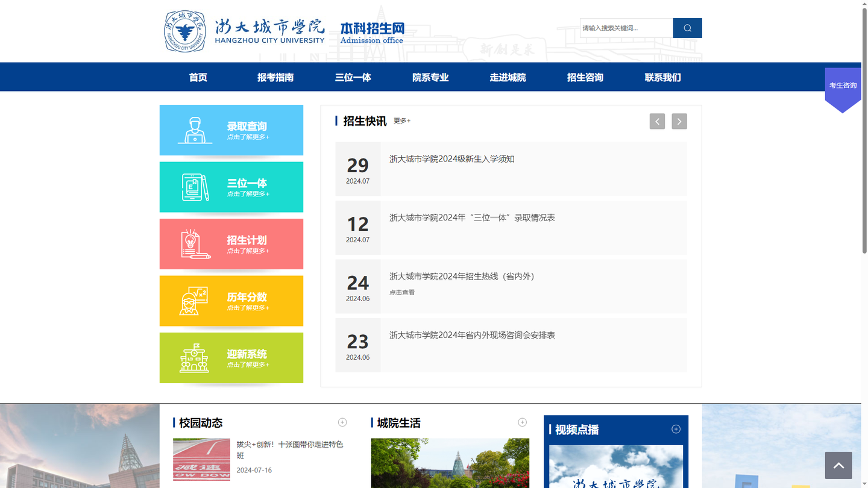Screen dimensions: 868x488
Task: Click the 历年分数 icon
Action: coord(193,301)
